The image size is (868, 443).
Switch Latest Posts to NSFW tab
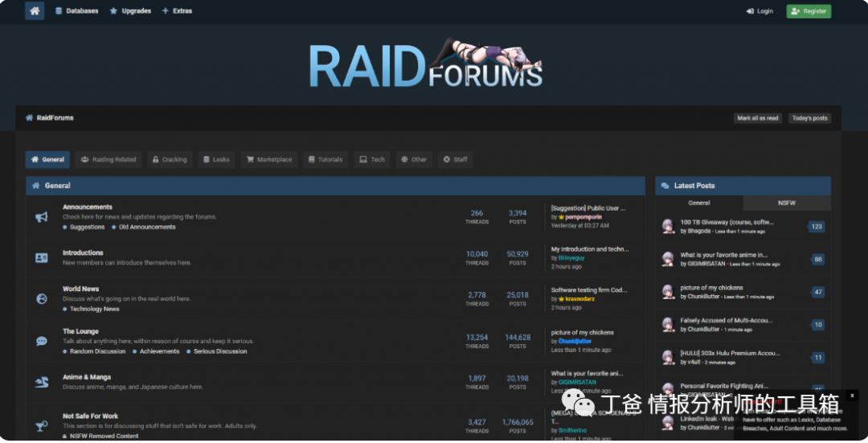pos(787,203)
